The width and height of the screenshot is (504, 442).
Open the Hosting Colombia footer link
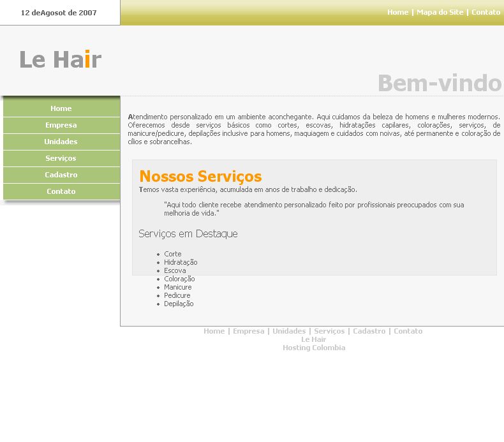(314, 348)
